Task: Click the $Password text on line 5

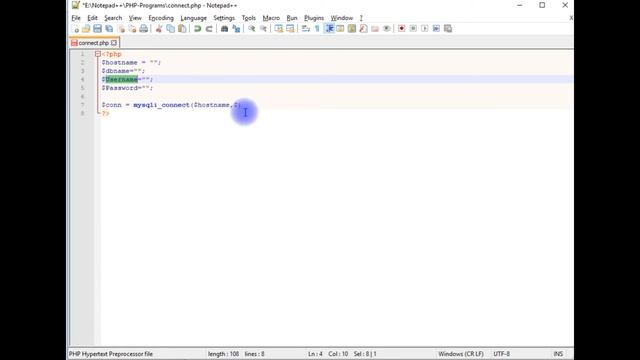Action: tap(120, 88)
